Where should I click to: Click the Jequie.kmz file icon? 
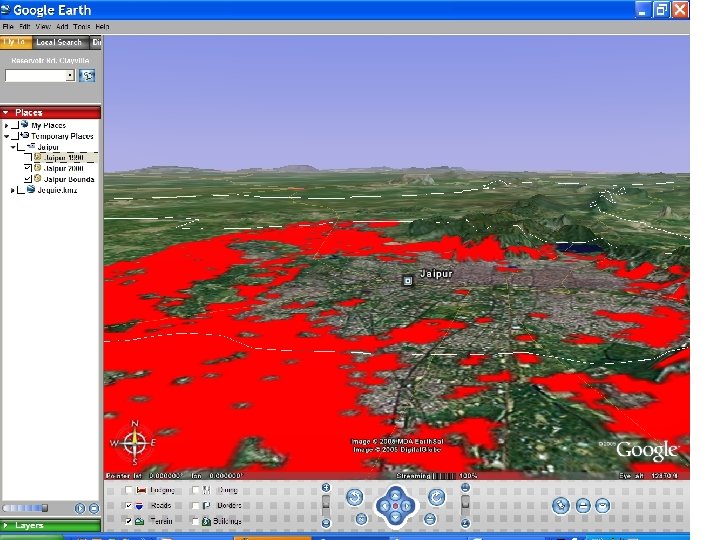[31, 189]
